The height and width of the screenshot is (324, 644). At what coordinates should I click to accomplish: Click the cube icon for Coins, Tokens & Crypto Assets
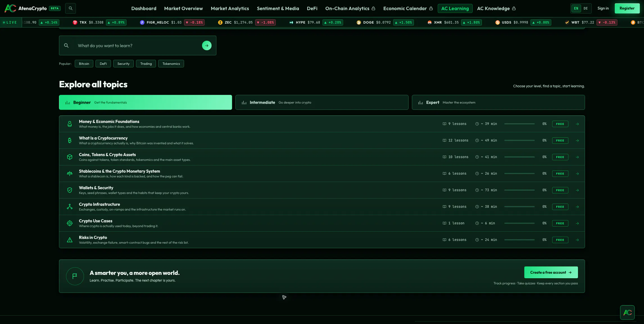(x=70, y=157)
